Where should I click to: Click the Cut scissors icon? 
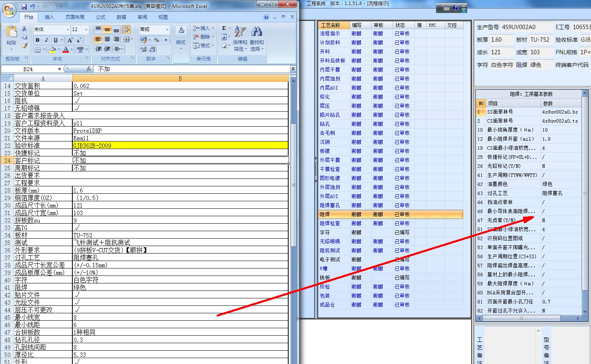tap(24, 29)
